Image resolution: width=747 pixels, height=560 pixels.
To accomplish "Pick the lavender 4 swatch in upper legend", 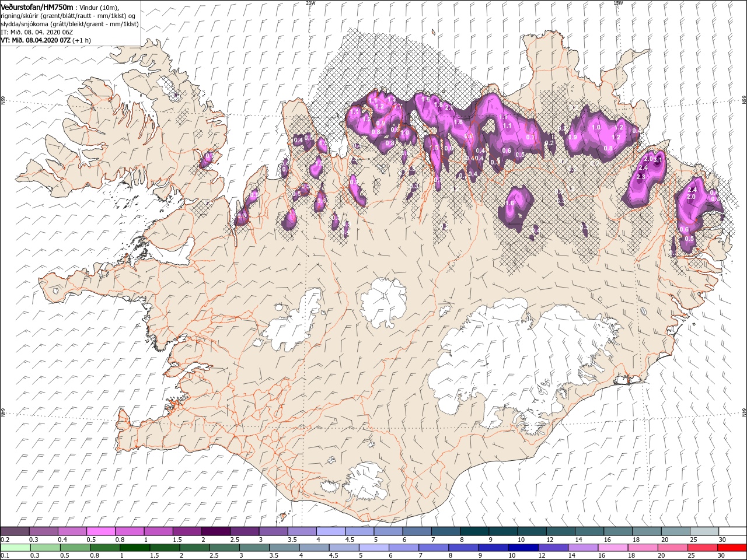I will point(331,531).
